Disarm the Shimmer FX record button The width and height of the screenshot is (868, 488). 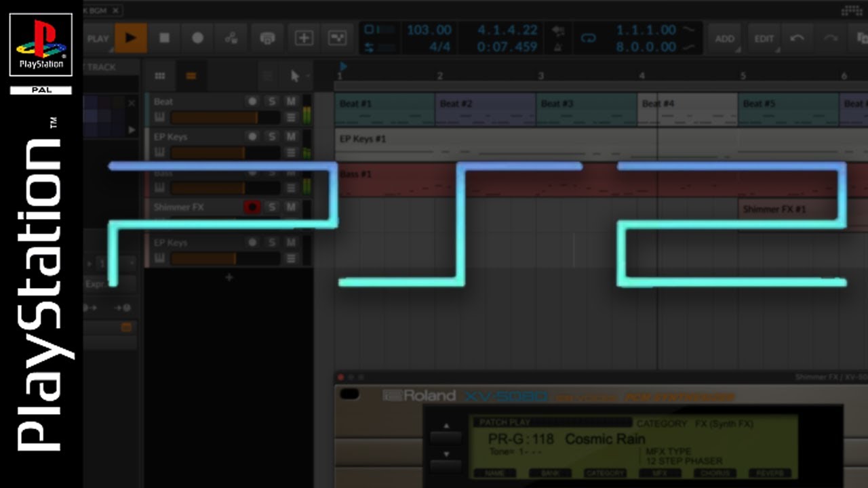click(252, 207)
